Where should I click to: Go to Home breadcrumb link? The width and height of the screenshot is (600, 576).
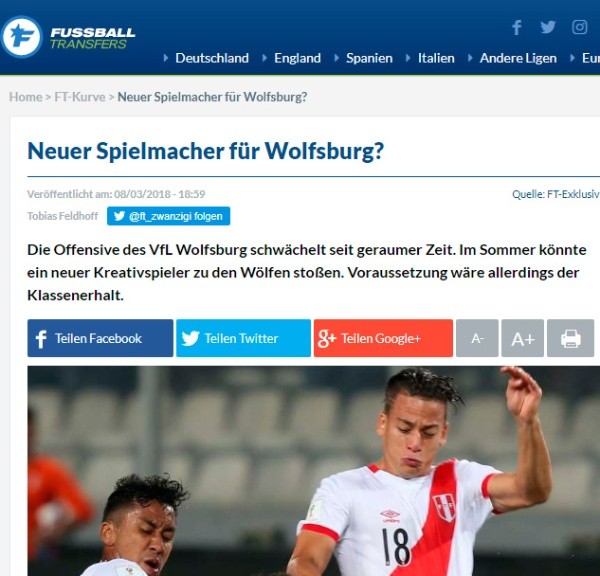point(26,97)
